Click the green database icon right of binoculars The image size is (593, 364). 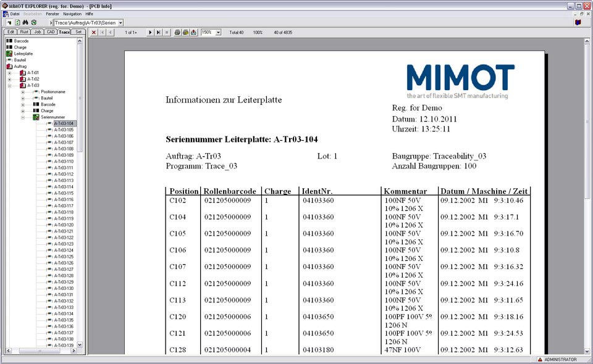tap(33, 23)
